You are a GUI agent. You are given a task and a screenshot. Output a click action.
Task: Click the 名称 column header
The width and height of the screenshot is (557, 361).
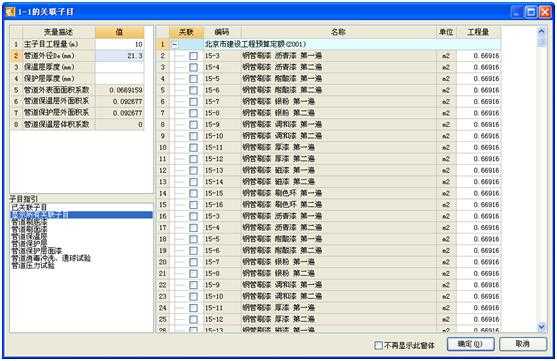click(339, 32)
